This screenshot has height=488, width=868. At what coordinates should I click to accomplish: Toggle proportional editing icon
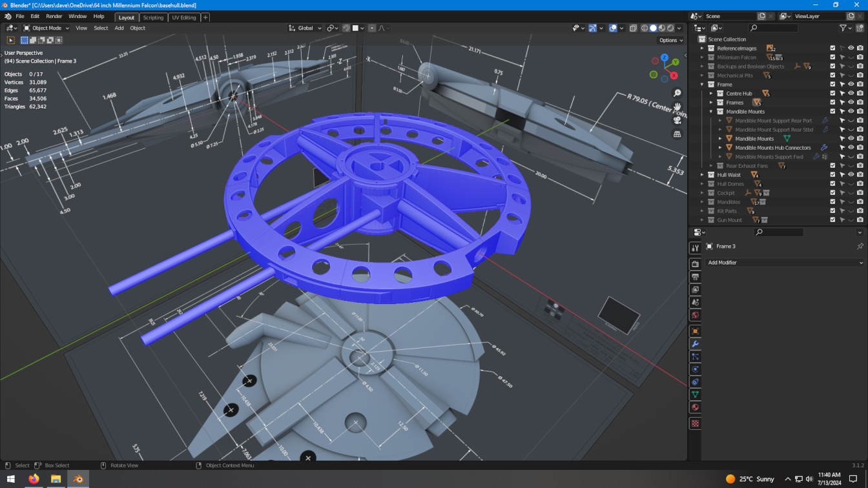373,28
